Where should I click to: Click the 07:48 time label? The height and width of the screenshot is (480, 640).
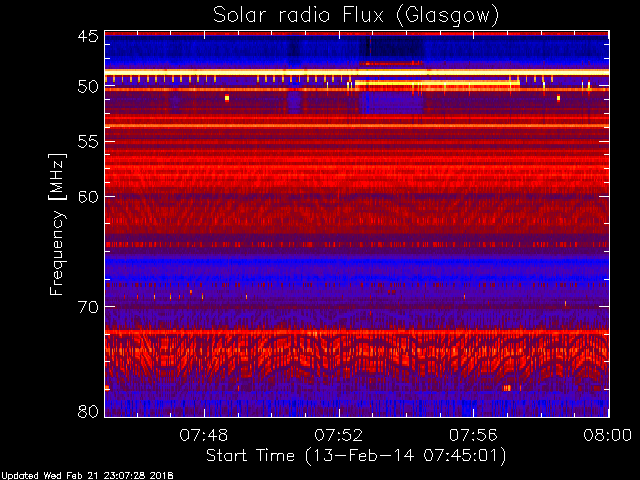click(204, 435)
